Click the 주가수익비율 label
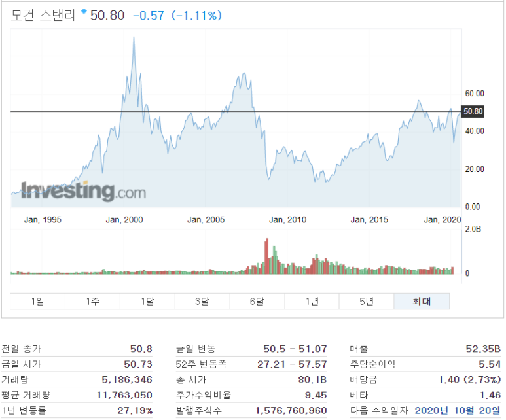 (204, 395)
